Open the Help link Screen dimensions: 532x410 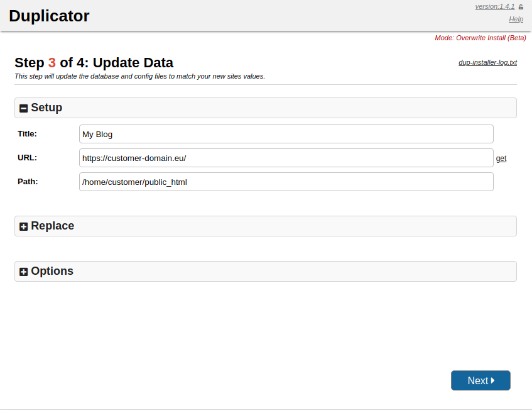[x=516, y=19]
